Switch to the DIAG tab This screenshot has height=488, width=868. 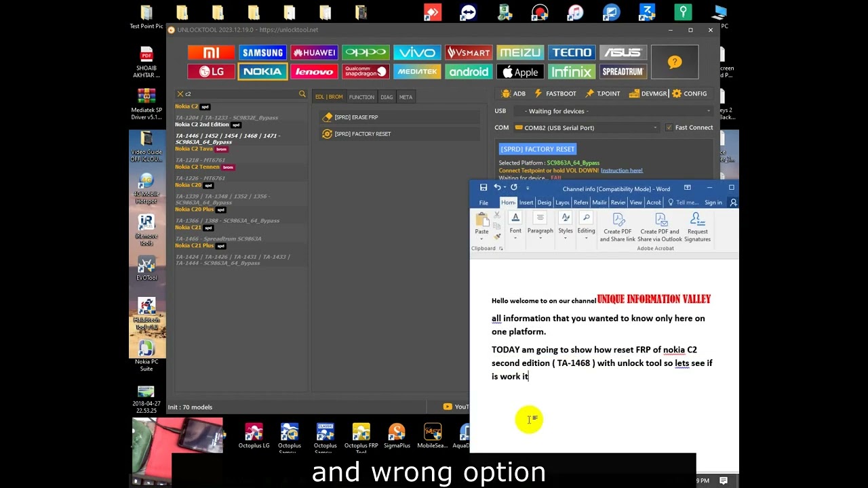387,97
